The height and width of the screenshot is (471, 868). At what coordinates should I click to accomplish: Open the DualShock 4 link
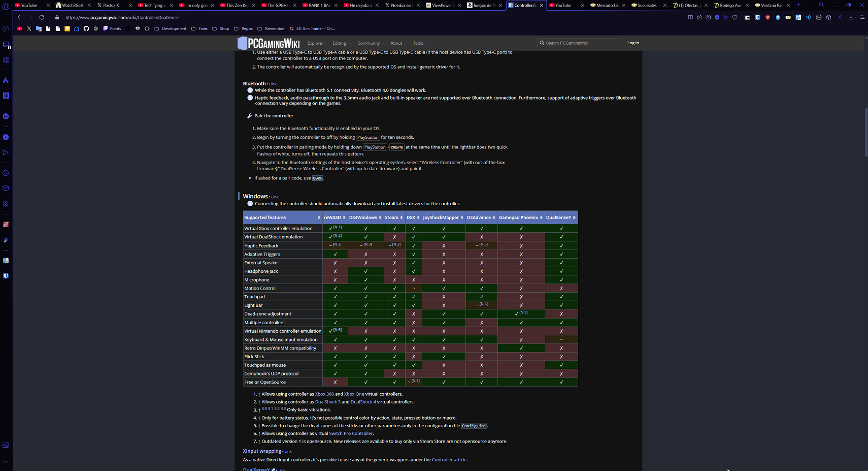(363, 402)
